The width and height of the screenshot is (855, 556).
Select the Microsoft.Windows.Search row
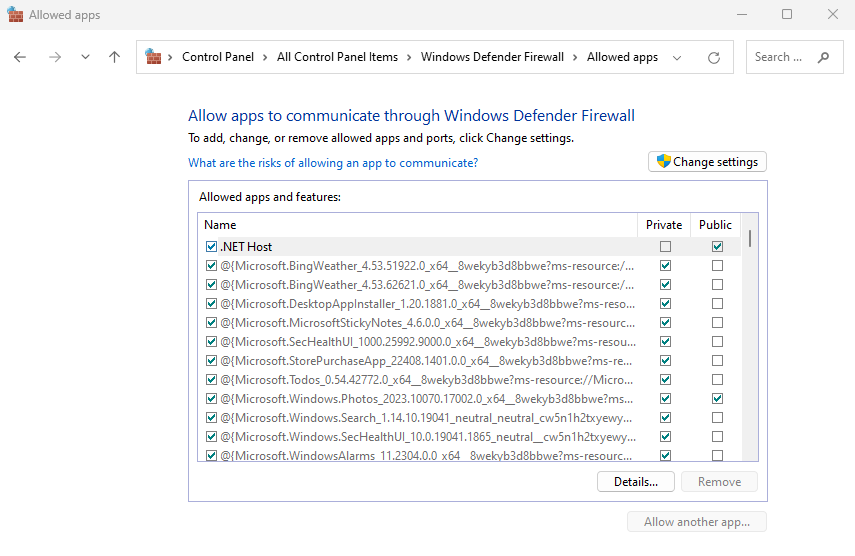469,418
